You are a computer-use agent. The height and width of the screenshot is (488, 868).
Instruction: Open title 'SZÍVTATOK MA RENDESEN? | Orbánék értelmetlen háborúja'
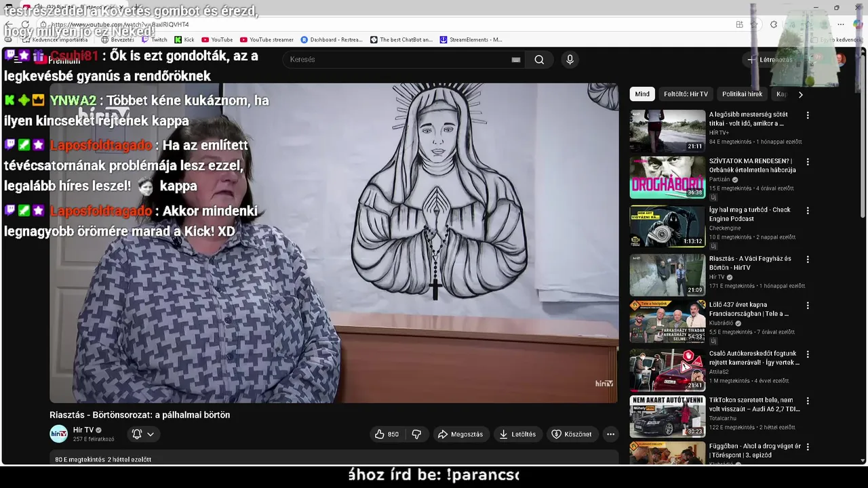pyautogui.click(x=752, y=165)
